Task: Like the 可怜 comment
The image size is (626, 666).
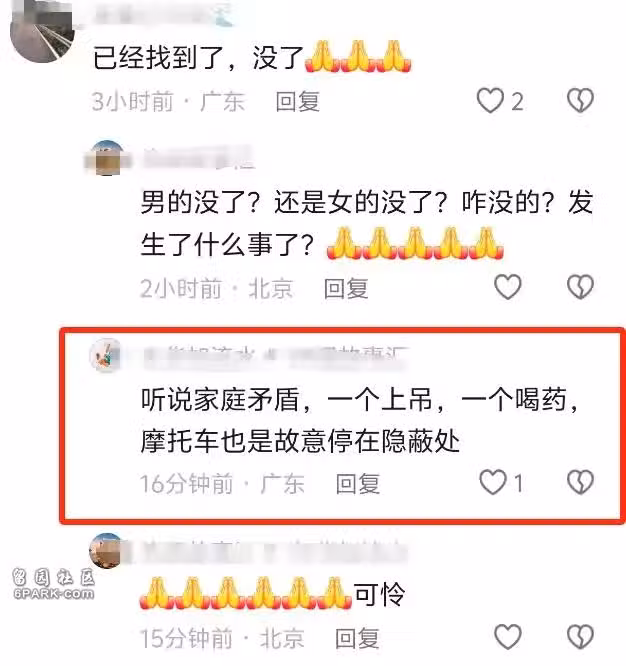Action: pyautogui.click(x=508, y=637)
